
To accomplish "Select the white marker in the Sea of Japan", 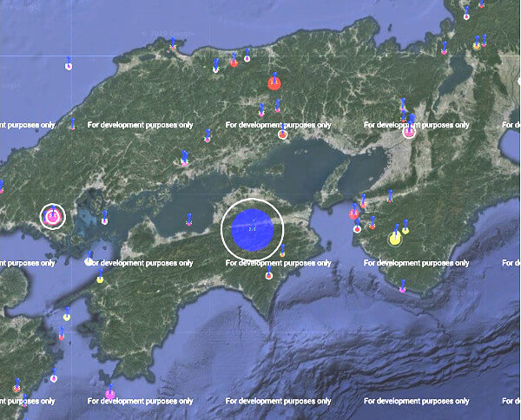I will pyautogui.click(x=69, y=65).
